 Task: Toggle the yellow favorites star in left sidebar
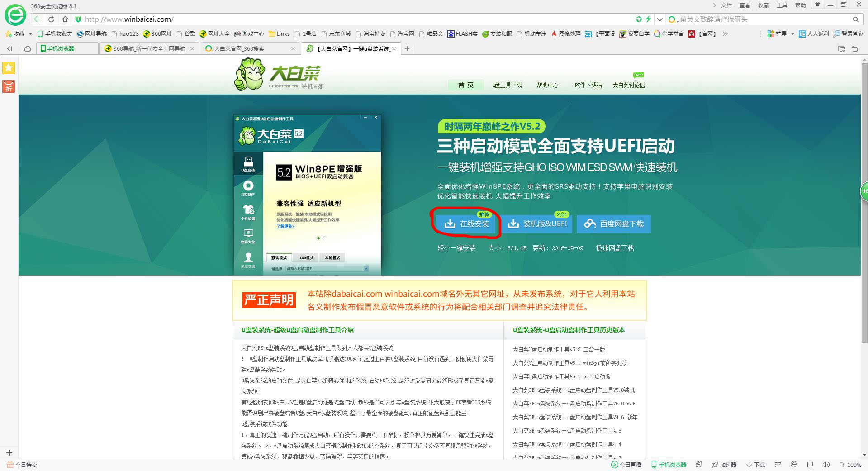[8, 68]
